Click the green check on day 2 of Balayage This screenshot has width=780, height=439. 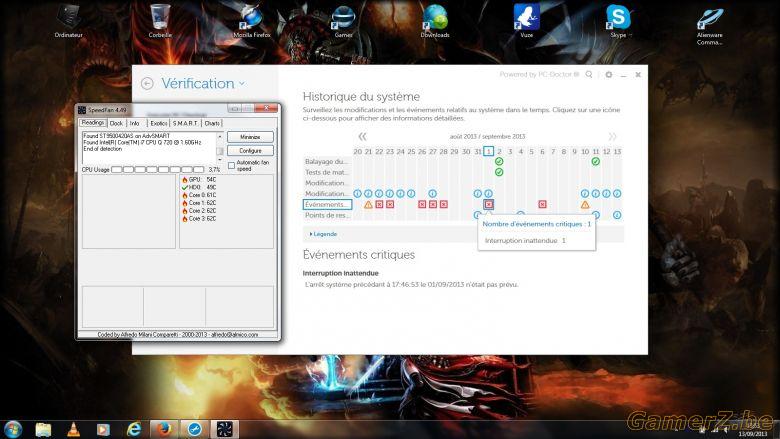point(499,162)
